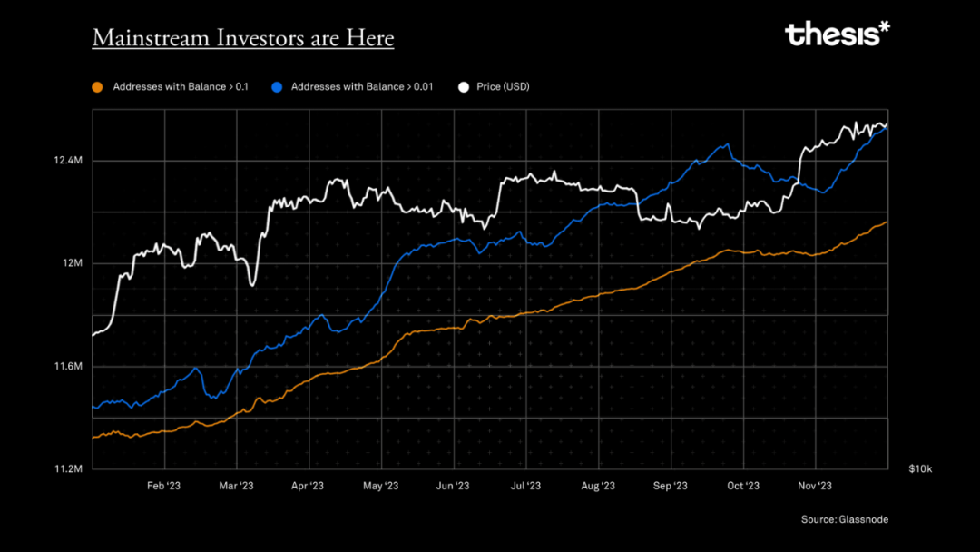Click the asterisk in the thesis logo
Screen dimensions: 980x552
click(x=885, y=28)
